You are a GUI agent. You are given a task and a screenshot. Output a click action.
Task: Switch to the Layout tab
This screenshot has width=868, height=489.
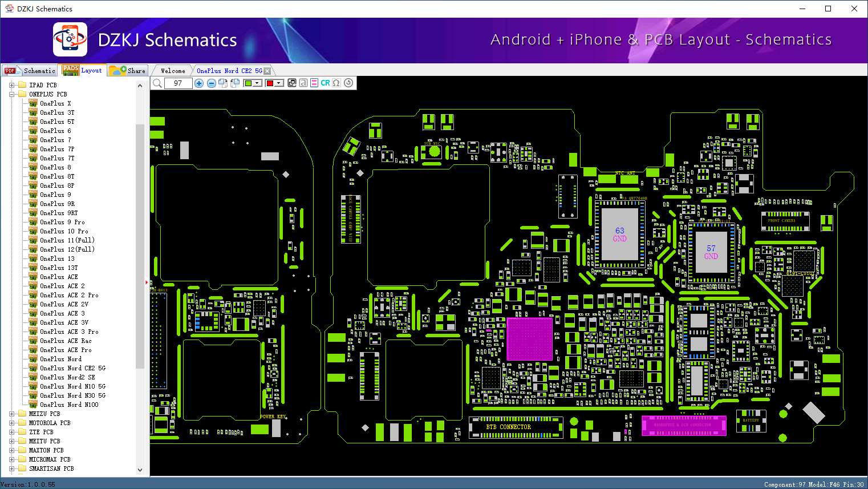click(83, 71)
